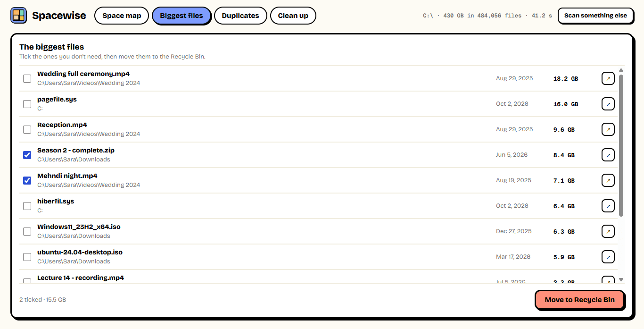Click the 9.6 GB size value
The image size is (644, 329).
tap(564, 130)
